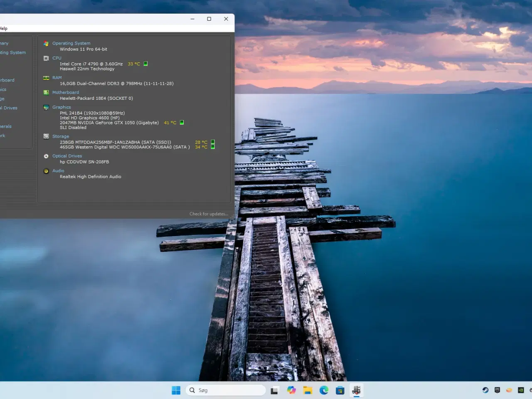Click the 'Windows 11 Pro 64-bit' text
This screenshot has width=532, height=399.
pyautogui.click(x=84, y=49)
